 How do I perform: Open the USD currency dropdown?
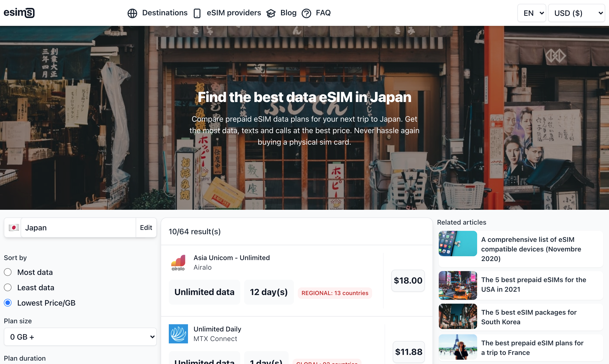(x=576, y=13)
